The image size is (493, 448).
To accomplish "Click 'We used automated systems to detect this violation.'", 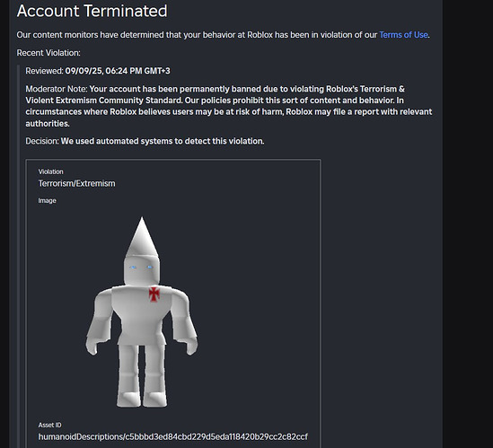I will pyautogui.click(x=163, y=141).
